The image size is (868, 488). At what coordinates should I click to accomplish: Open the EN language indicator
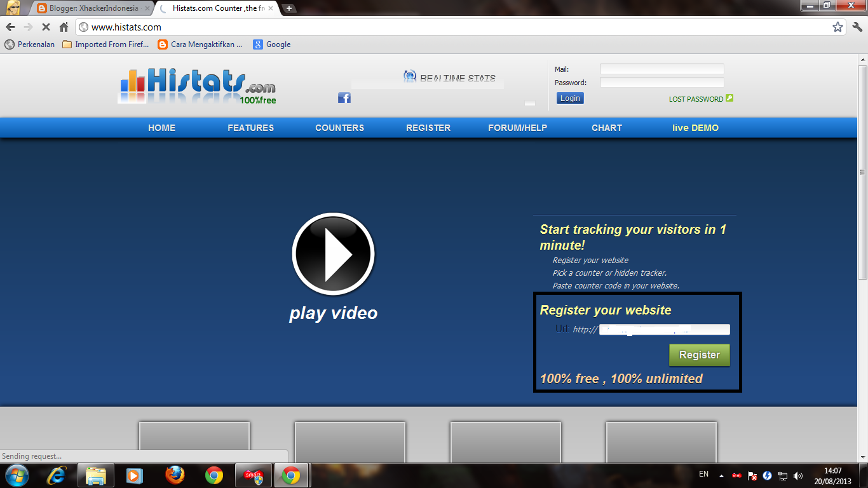point(703,474)
